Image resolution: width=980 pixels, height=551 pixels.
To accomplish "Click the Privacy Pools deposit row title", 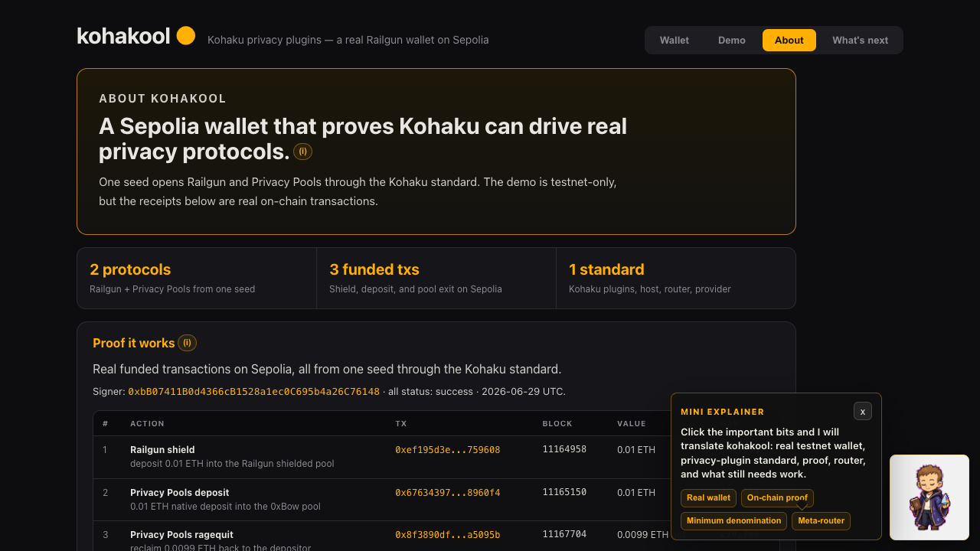I will pos(179,493).
